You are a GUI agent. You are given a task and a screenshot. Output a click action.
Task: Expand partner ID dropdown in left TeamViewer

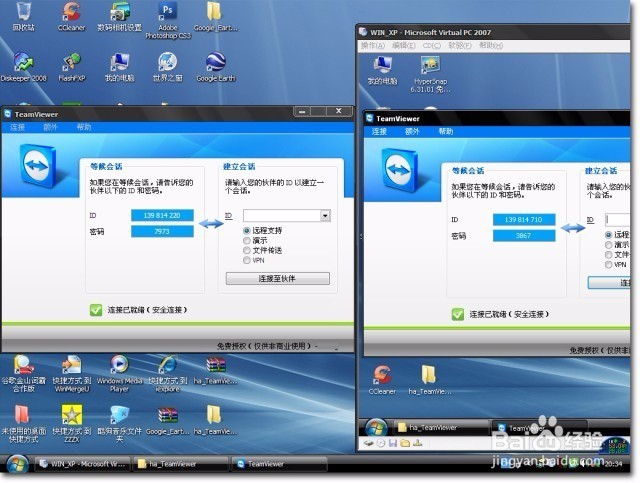tap(325, 216)
